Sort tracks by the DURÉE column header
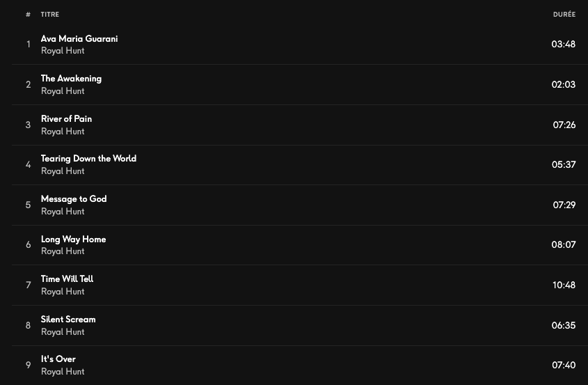The image size is (588, 385). point(564,15)
